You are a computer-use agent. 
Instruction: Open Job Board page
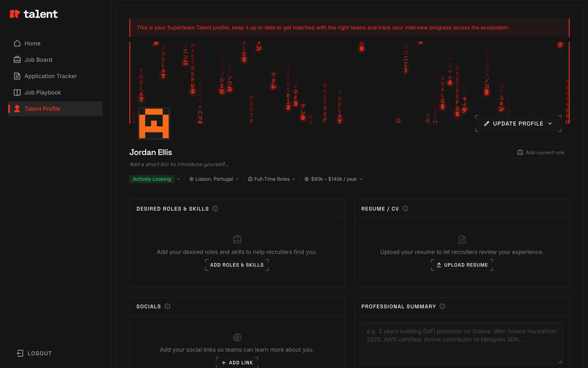pos(55,60)
